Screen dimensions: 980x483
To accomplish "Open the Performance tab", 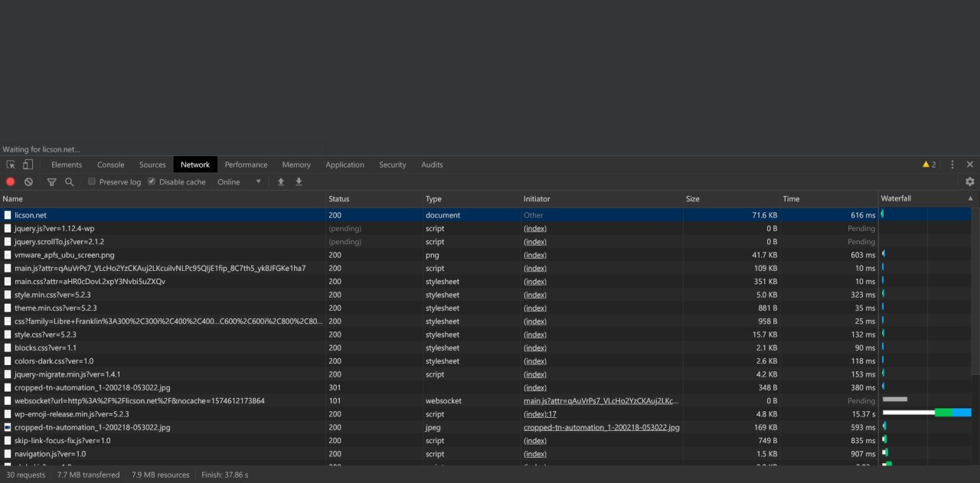I will (246, 165).
